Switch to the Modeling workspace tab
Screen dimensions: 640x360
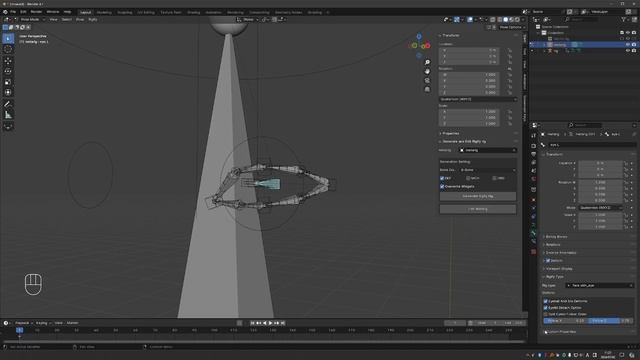(x=104, y=12)
